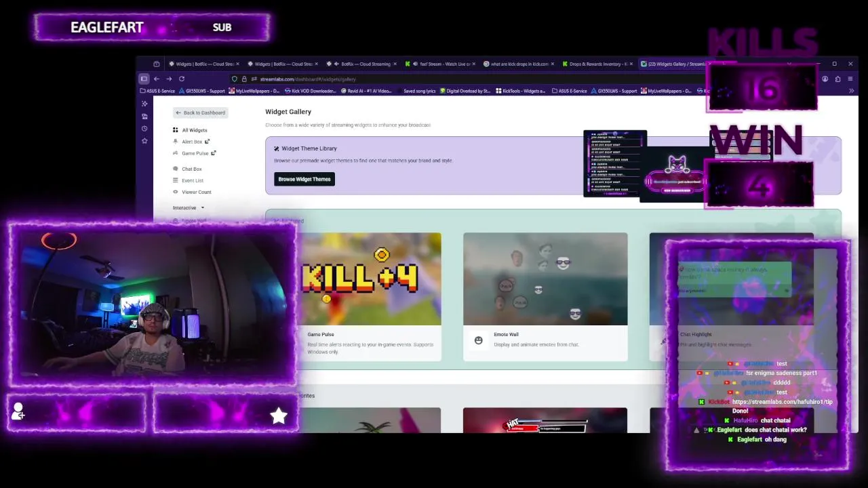868x488 pixels.
Task: Click HafuHiro 'chat chatai' chat message
Action: click(757, 420)
